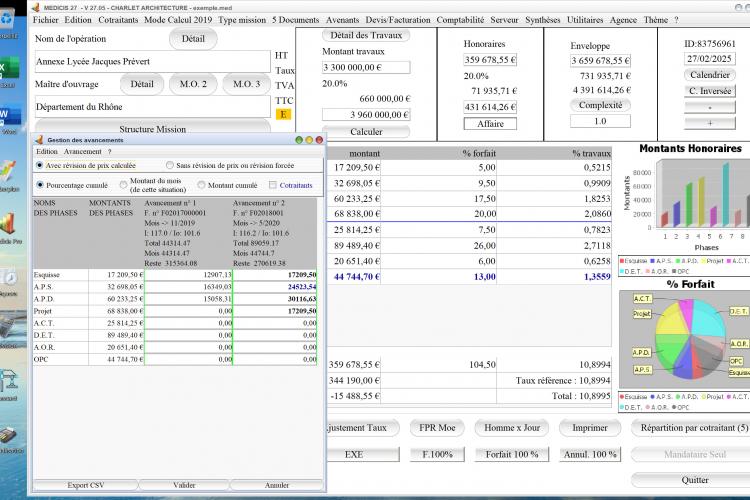This screenshot has height=500, width=750.
Task: Open the Recycle Bin desktop icon
Action: tap(7, 20)
